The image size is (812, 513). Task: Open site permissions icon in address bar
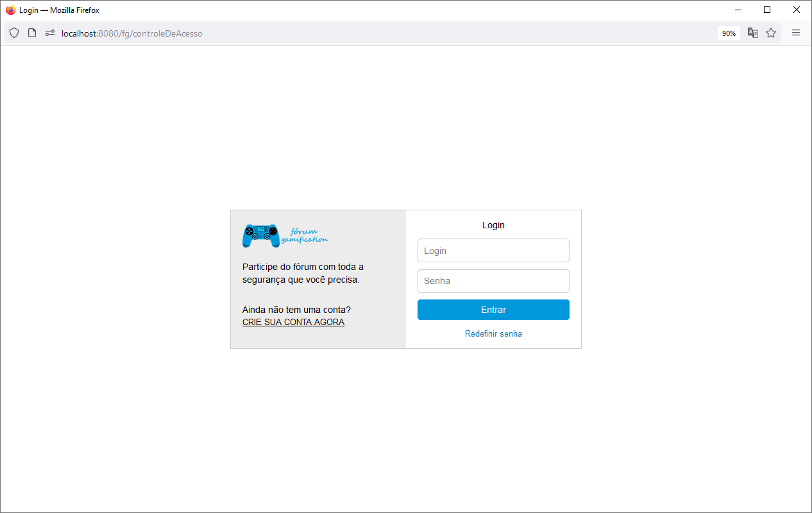coord(50,33)
